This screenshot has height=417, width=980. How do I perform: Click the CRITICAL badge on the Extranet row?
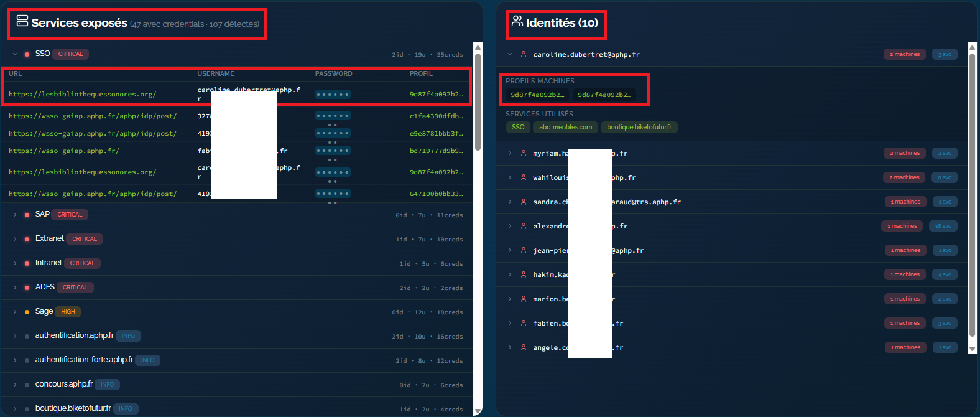pyautogui.click(x=85, y=239)
